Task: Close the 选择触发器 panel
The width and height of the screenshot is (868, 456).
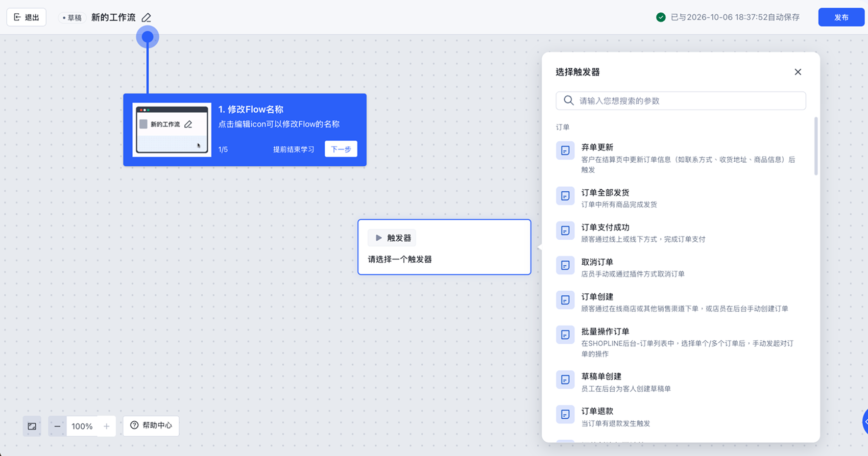Action: tap(798, 72)
